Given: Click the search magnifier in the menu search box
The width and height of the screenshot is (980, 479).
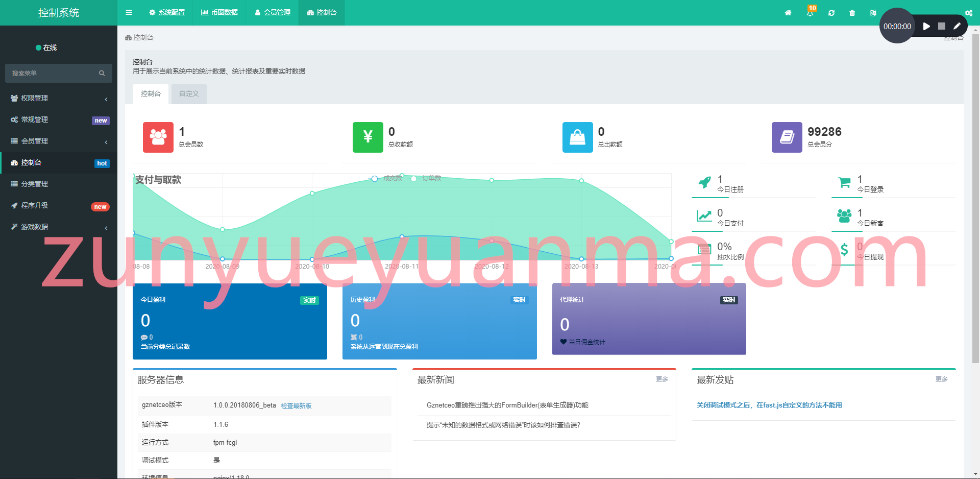Looking at the screenshot, I should tap(102, 73).
